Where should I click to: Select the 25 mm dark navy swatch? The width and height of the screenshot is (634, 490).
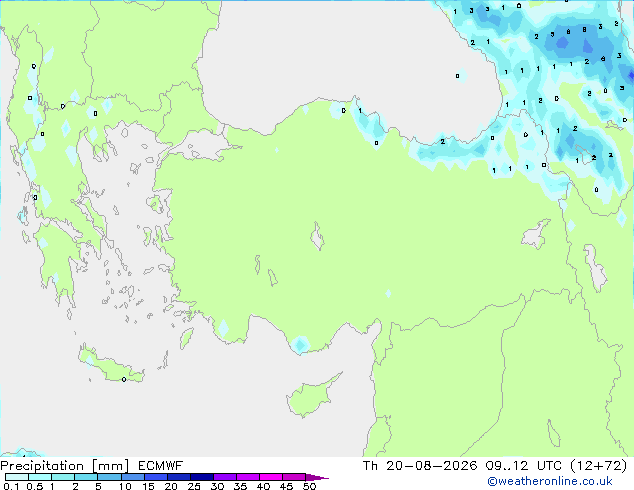pos(201,477)
